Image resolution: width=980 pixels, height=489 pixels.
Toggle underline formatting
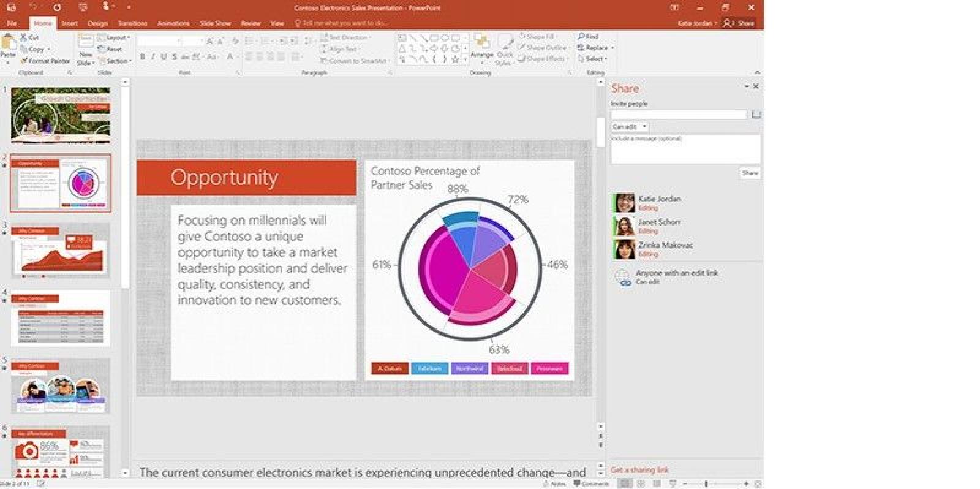click(x=164, y=57)
